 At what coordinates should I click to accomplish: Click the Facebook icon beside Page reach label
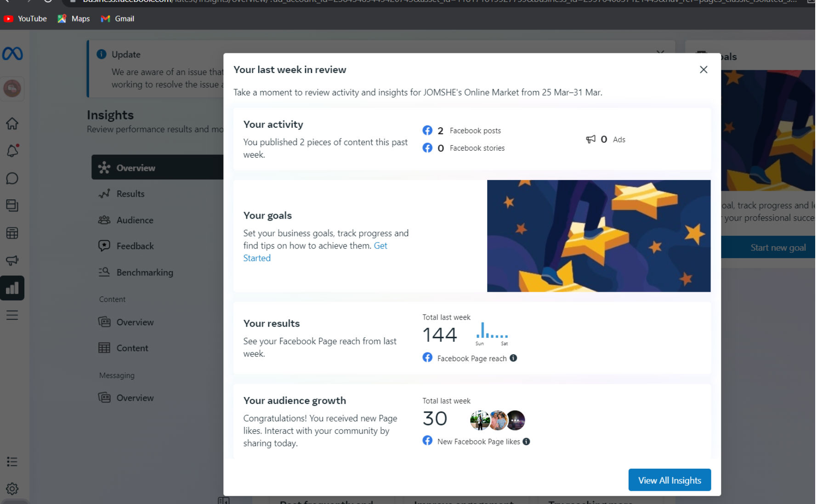427,357
